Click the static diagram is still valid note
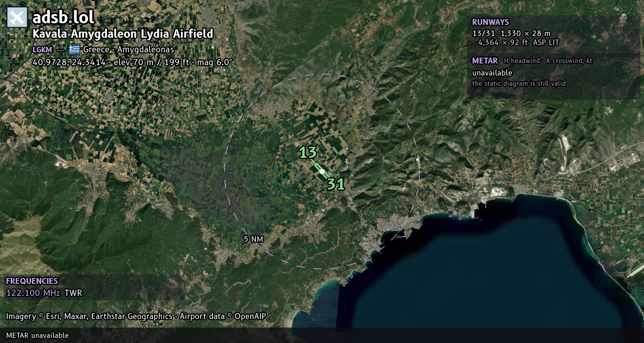Viewport: 644px width, 343px height. pos(519,84)
